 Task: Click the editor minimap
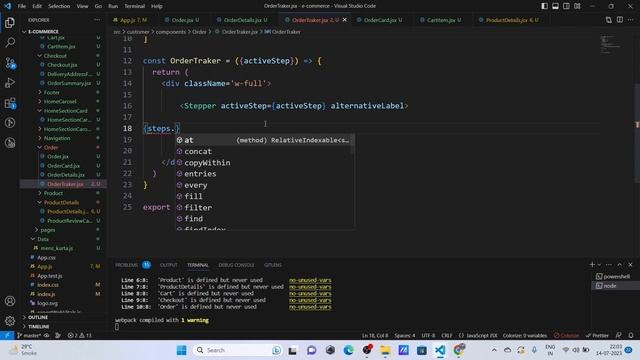tap(611, 45)
